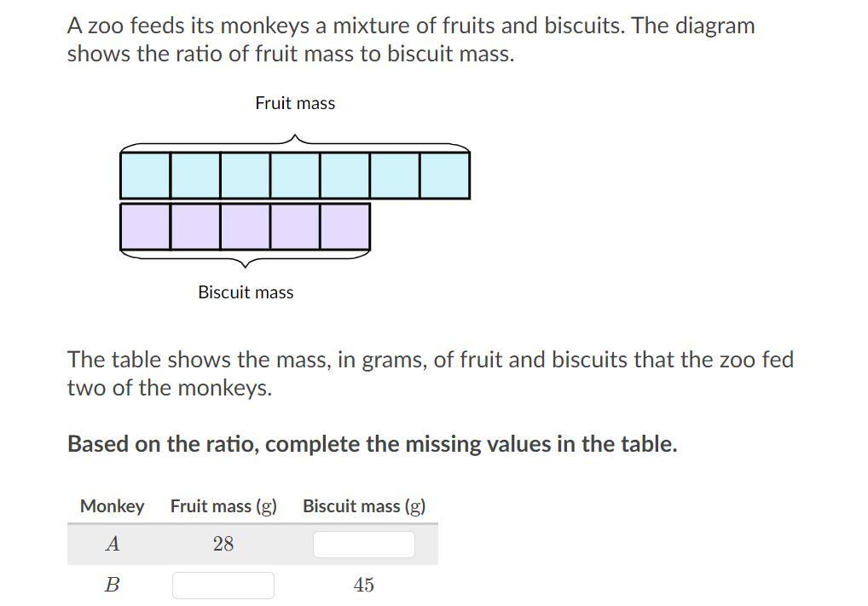Click the "Biscuit mass" label below the diagram
This screenshot has width=868, height=606.
[x=246, y=292]
